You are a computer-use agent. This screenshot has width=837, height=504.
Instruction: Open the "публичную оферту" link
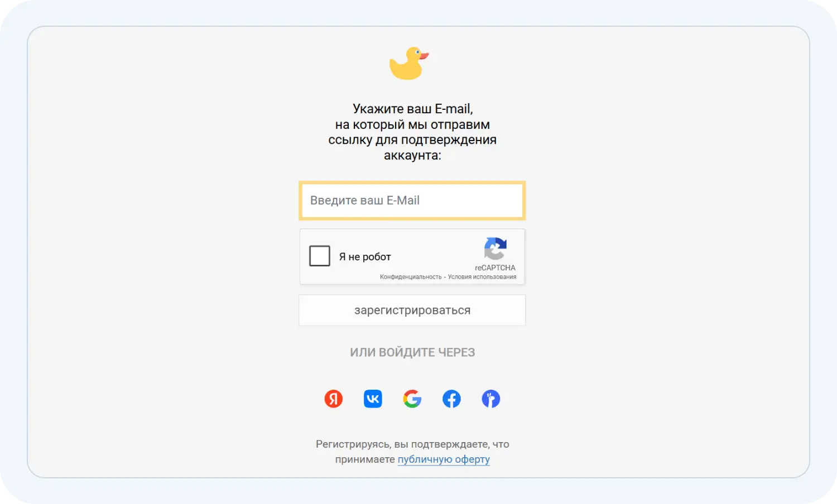click(x=443, y=459)
